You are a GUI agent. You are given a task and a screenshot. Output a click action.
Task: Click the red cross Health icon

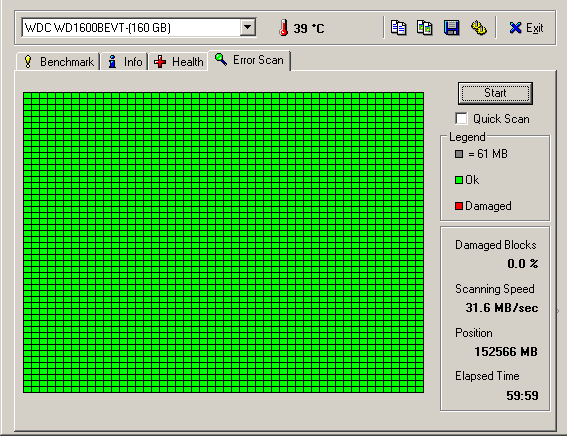pos(160,62)
